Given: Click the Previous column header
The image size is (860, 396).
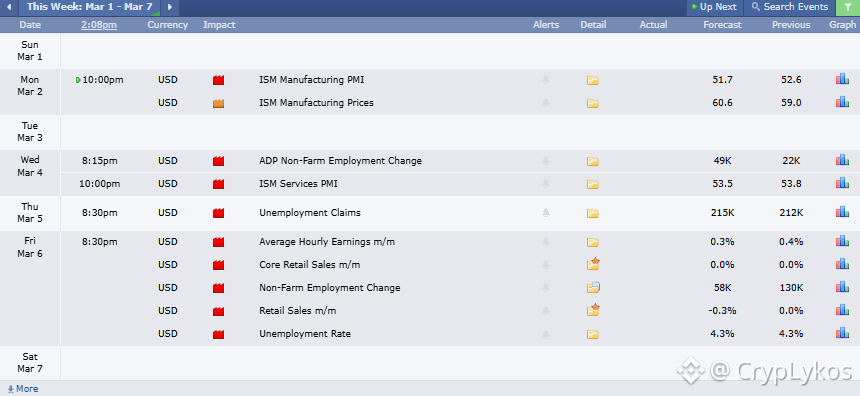Looking at the screenshot, I should point(791,25).
